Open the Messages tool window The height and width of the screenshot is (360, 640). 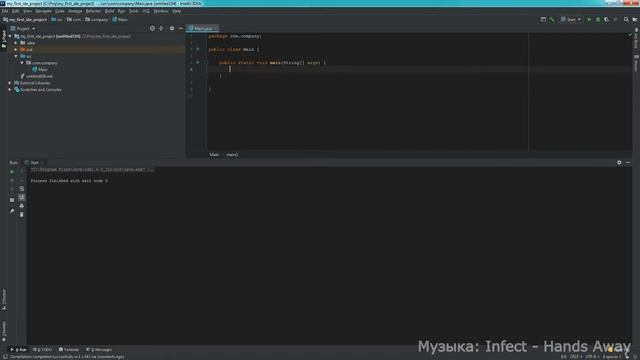point(99,350)
